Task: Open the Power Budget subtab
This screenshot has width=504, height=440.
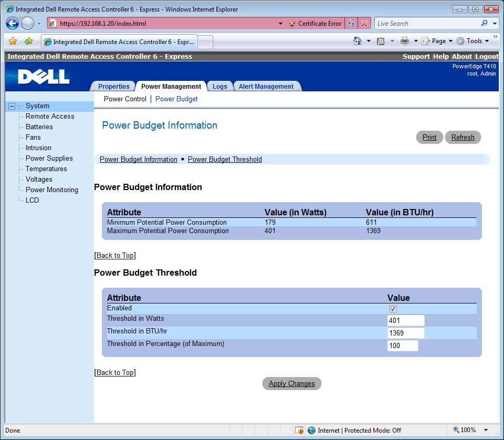Action: coord(176,99)
